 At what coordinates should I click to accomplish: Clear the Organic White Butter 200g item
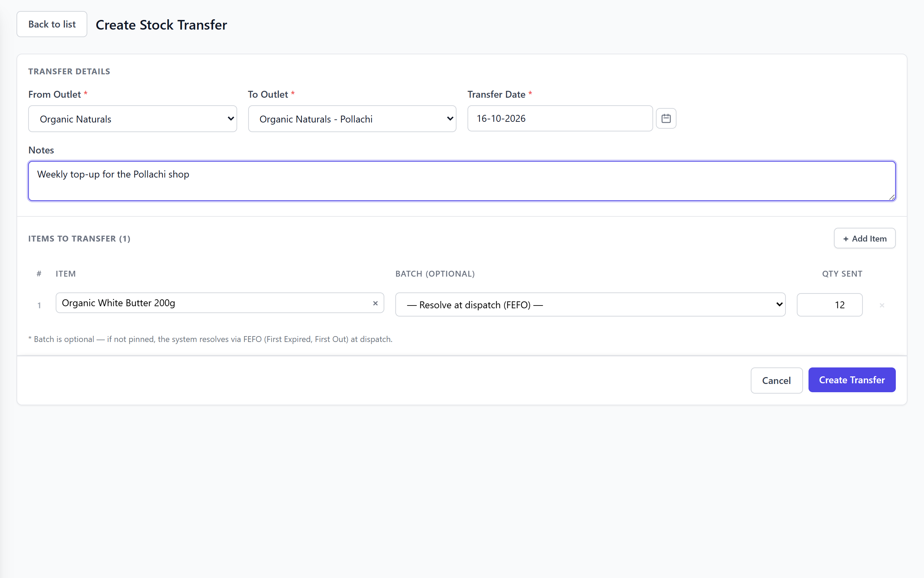point(375,303)
